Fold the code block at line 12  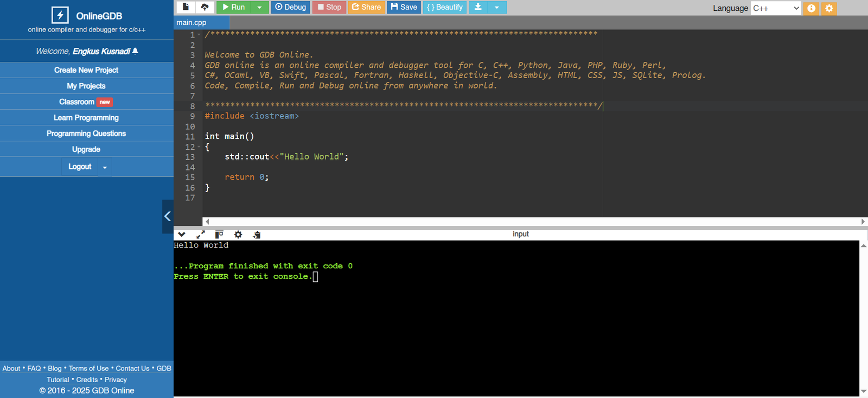pos(199,147)
